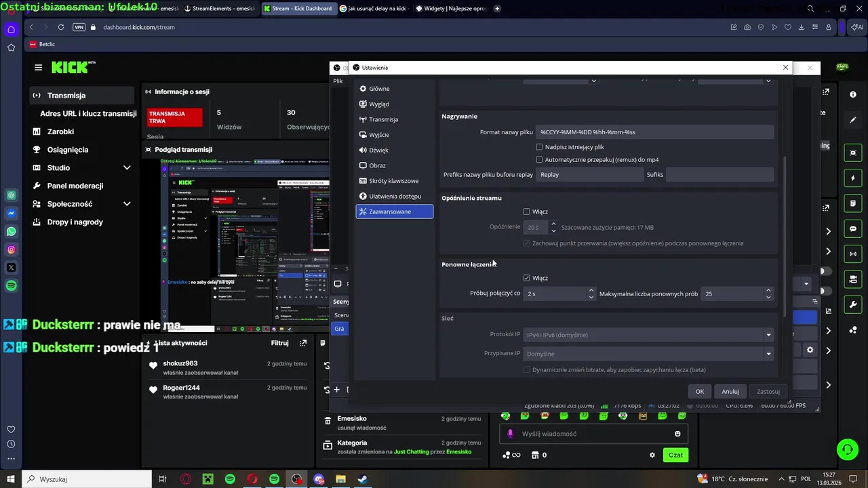Click the chat bubble icon in right toolbar
Image resolution: width=868 pixels, height=488 pixels.
(853, 229)
